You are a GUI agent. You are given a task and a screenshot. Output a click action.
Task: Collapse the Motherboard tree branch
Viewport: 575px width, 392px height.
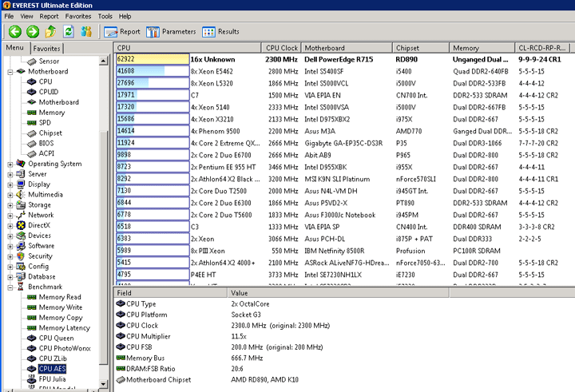click(10, 72)
